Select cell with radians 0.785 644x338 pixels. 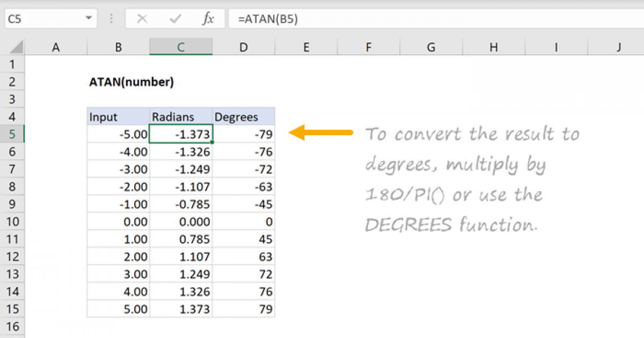tap(181, 239)
